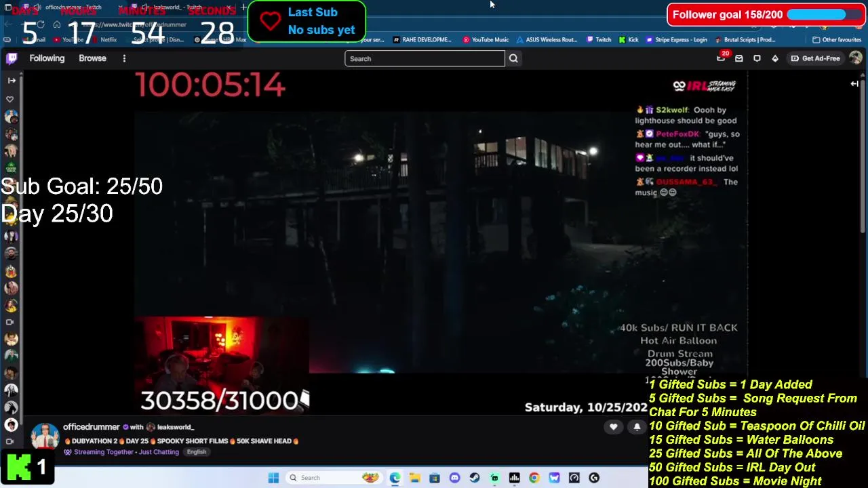
Task: Open Discord from taskbar
Action: coord(454,478)
